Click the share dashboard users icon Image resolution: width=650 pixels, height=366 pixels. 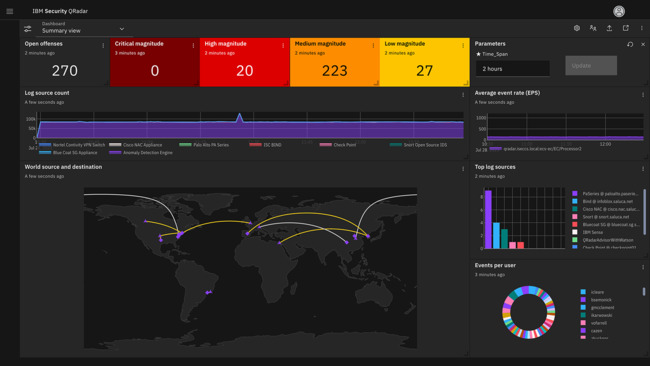click(593, 28)
